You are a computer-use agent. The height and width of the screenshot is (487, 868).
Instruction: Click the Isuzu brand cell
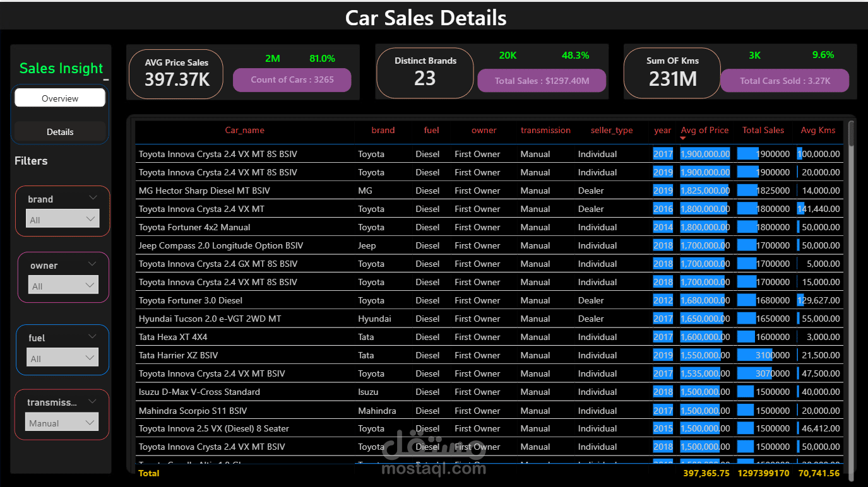[369, 391]
